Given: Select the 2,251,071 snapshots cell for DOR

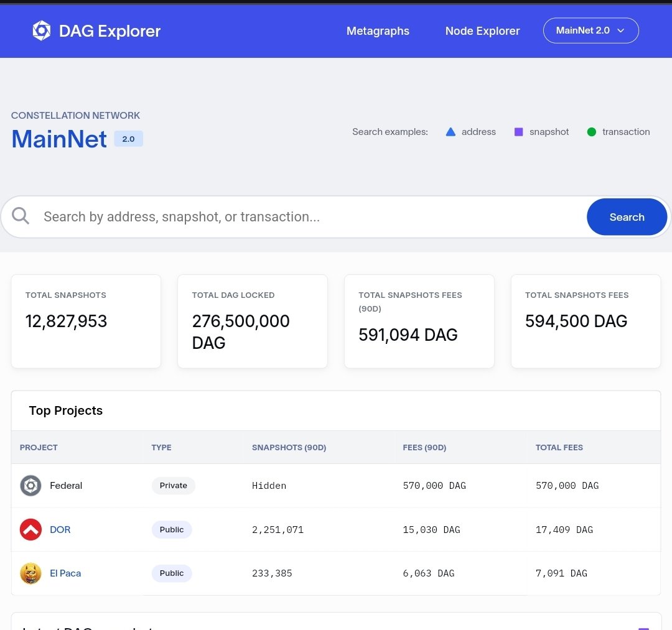Looking at the screenshot, I should (x=278, y=530).
